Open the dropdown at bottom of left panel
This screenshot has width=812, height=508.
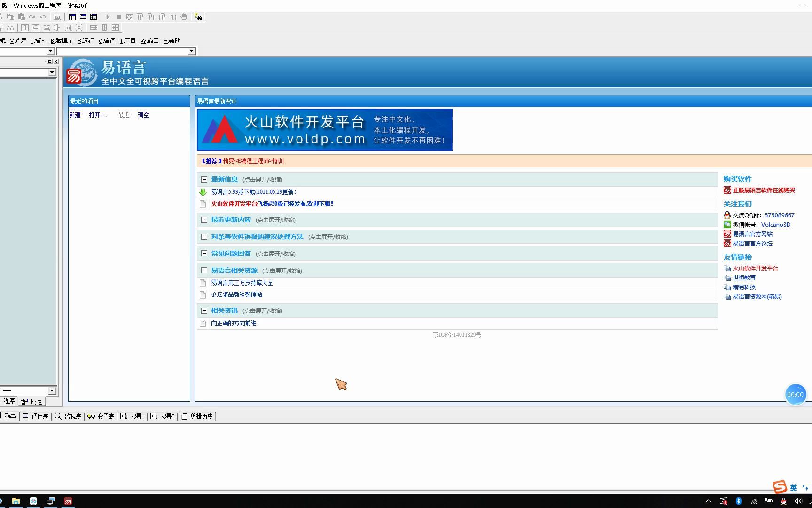click(x=52, y=391)
